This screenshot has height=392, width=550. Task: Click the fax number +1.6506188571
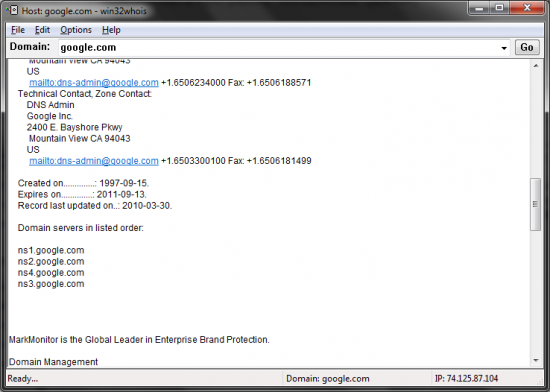[279, 83]
